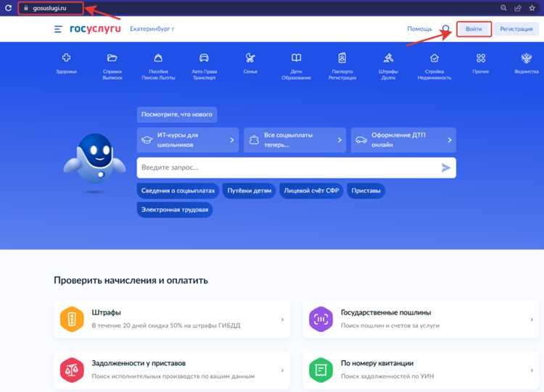Click the browser share page icon
The height and width of the screenshot is (392, 544).
point(518,8)
